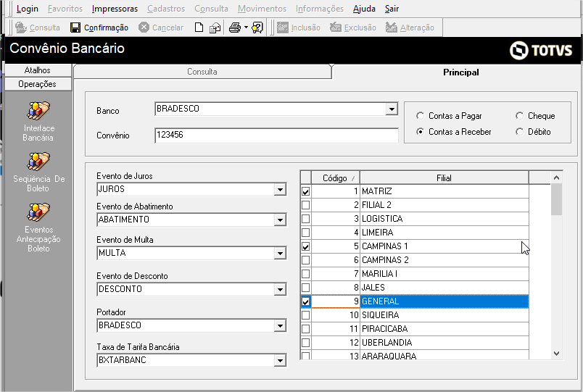Check the UBERLANDIA checkbox
The height and width of the screenshot is (392, 583).
click(x=305, y=343)
